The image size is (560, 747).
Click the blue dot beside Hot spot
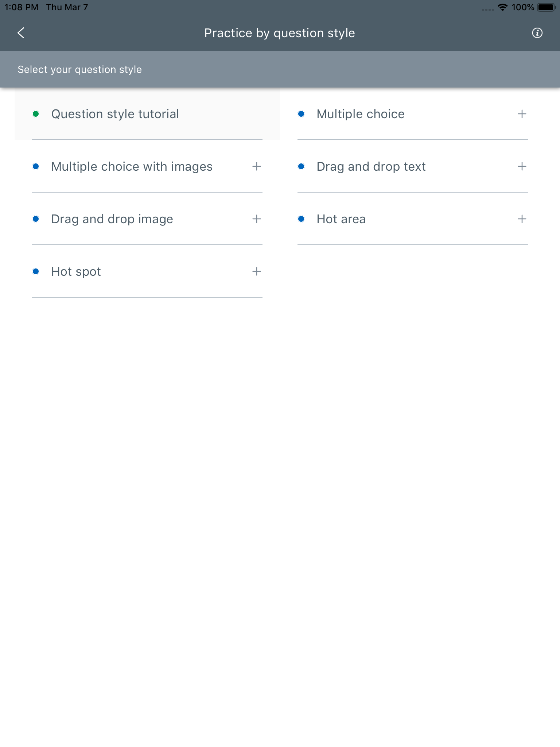tap(35, 271)
